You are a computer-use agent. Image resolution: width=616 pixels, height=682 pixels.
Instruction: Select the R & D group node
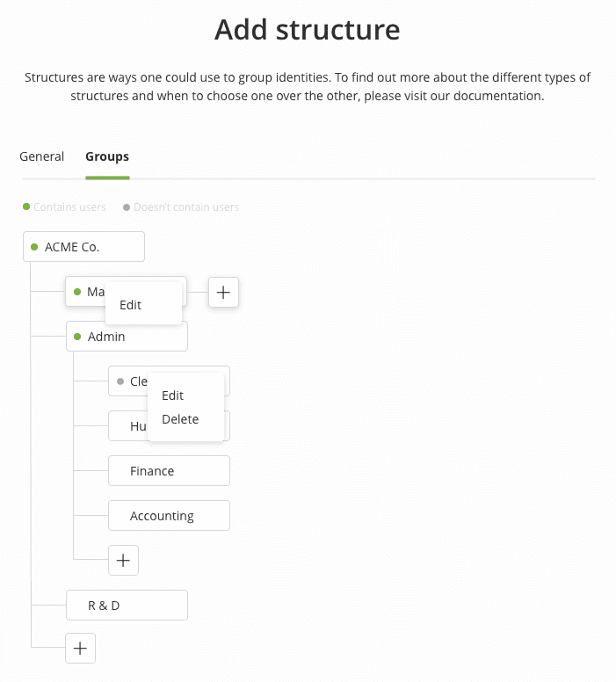[x=127, y=606]
